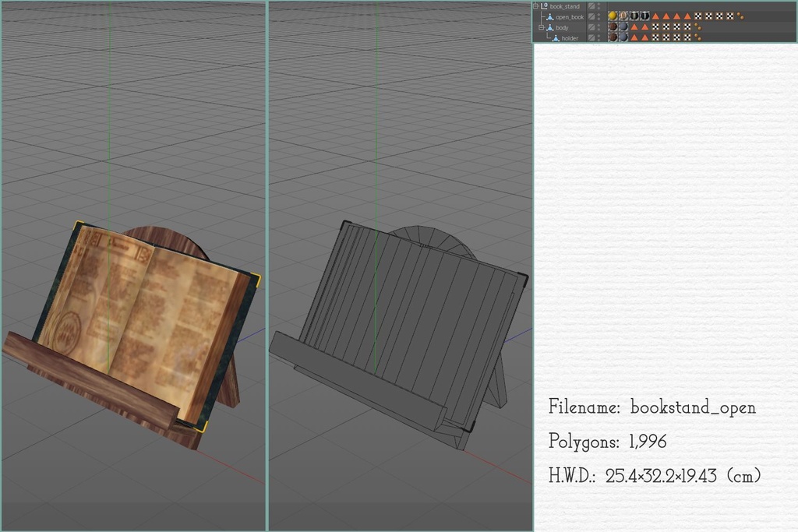
Task: Click the holder polygon object icon
Action: (x=556, y=38)
